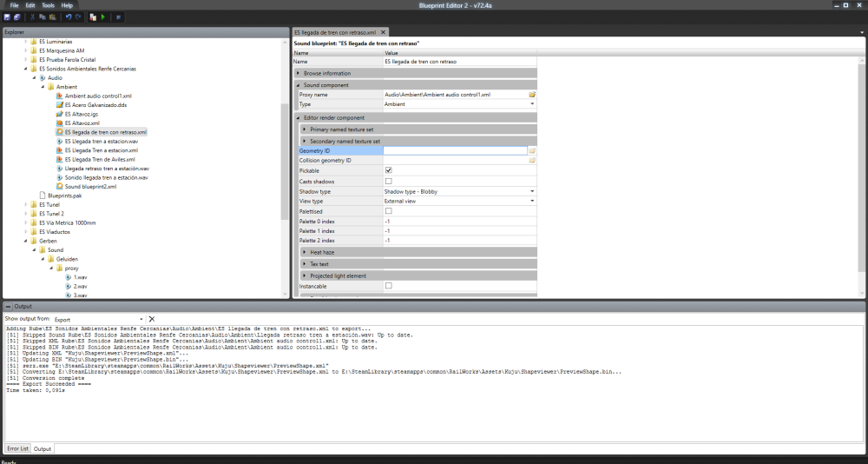Open the Tools menu
The width and height of the screenshot is (868, 464).
47,5
